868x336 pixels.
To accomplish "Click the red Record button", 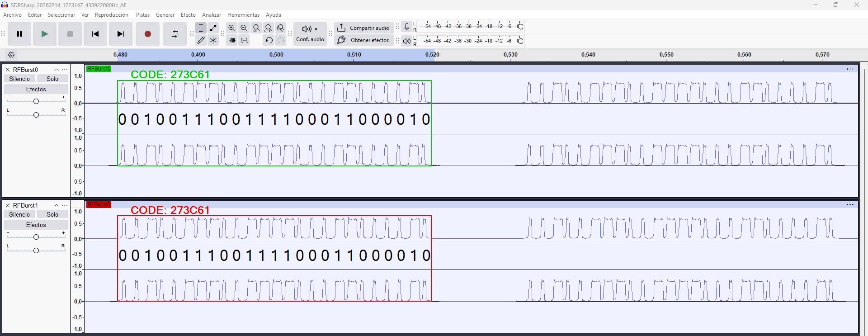I will [x=147, y=34].
